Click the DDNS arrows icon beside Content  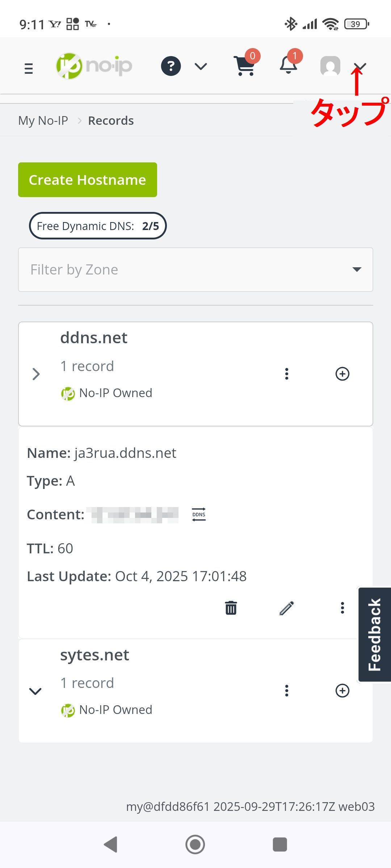pos(199,514)
